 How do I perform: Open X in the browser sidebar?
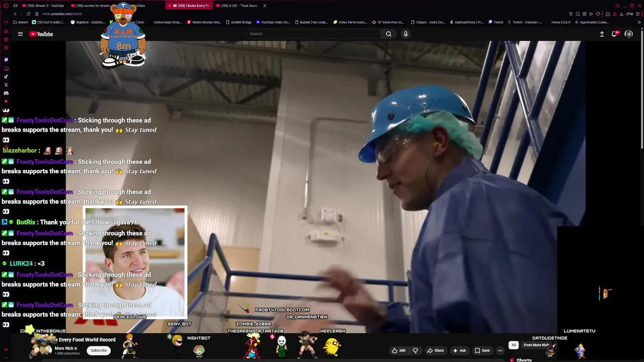pyautogui.click(x=6, y=85)
